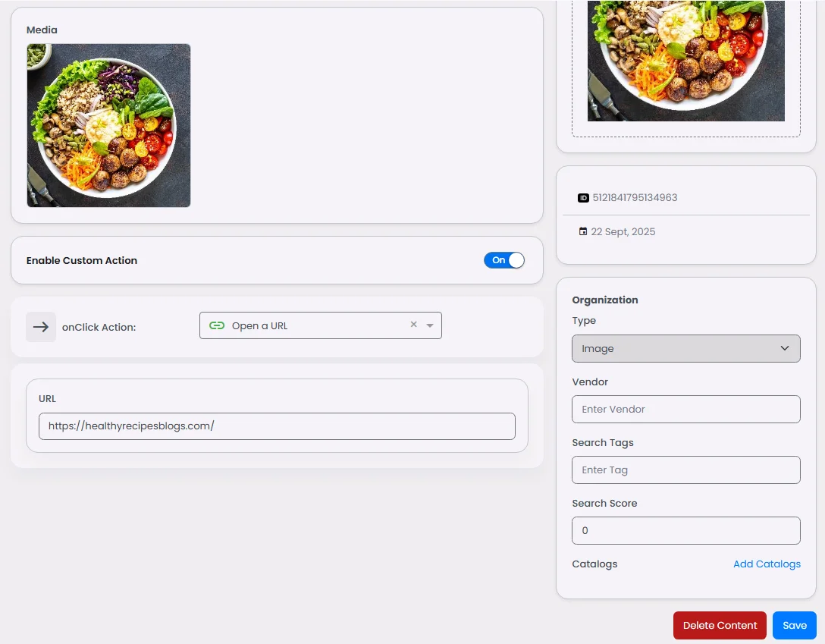Click the date text 22 Sept, 2025

pyautogui.click(x=623, y=232)
